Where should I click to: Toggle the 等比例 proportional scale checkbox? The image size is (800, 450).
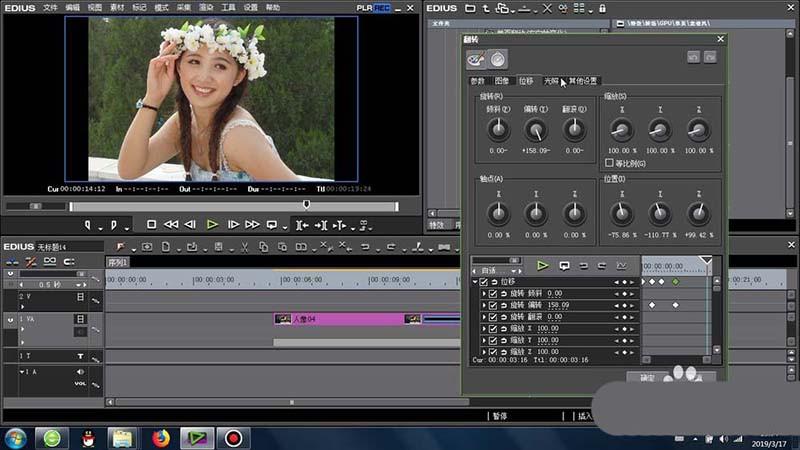pyautogui.click(x=609, y=162)
